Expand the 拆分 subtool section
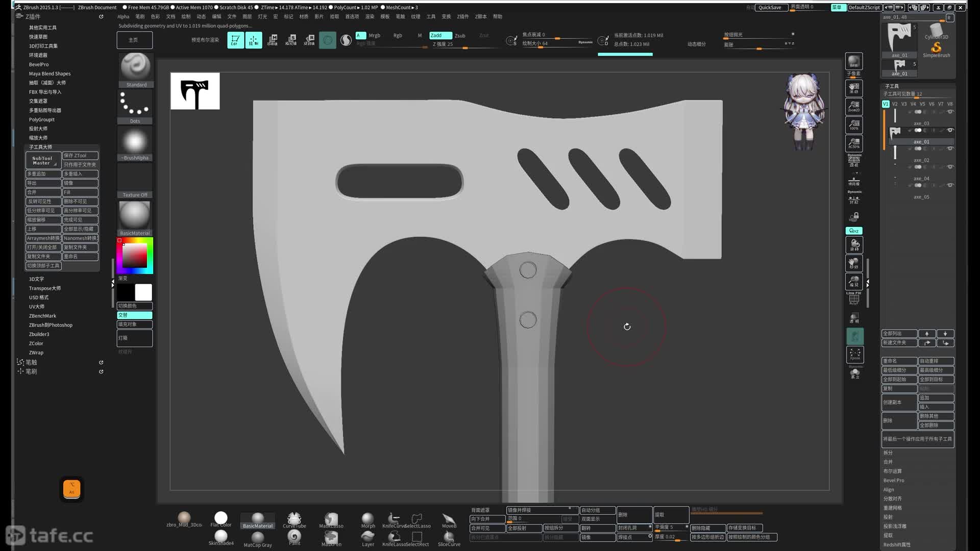The image size is (980, 551). pyautogui.click(x=888, y=453)
